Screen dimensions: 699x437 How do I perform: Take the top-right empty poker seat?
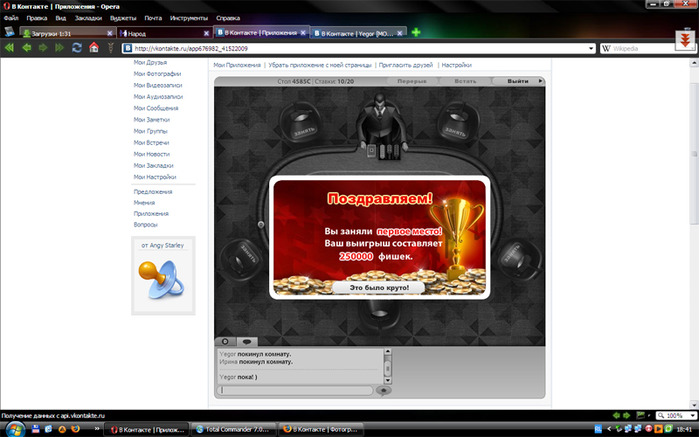coord(458,123)
